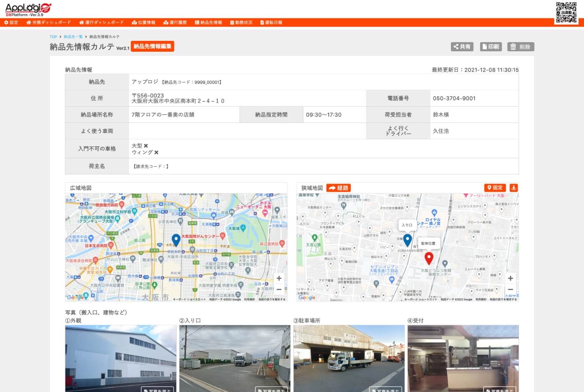The width and height of the screenshot is (584, 392).
Task: Click the 共有 share button
Action: (462, 47)
